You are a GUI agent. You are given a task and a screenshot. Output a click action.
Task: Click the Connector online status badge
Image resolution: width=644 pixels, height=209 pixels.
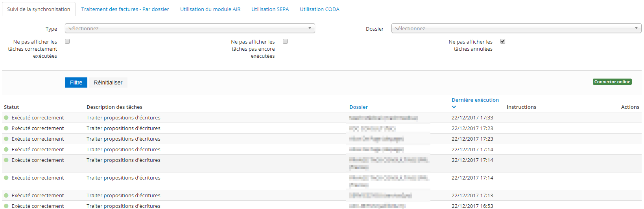(612, 82)
